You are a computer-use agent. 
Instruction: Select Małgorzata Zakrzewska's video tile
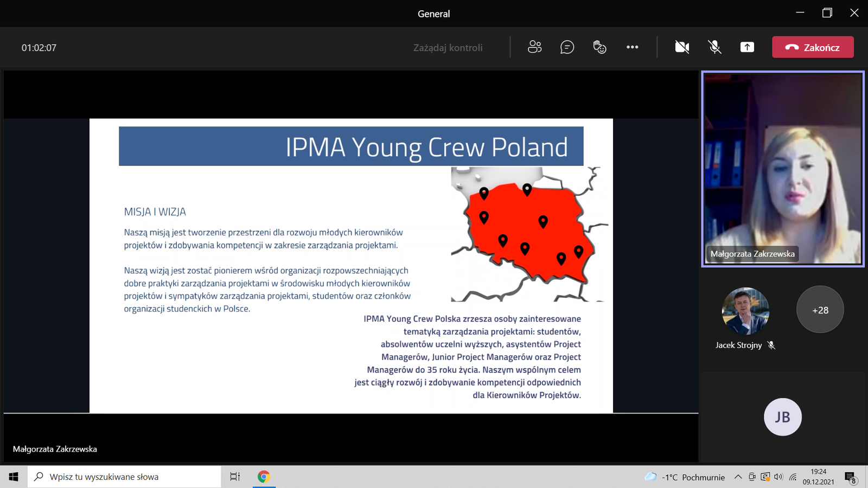pos(782,169)
